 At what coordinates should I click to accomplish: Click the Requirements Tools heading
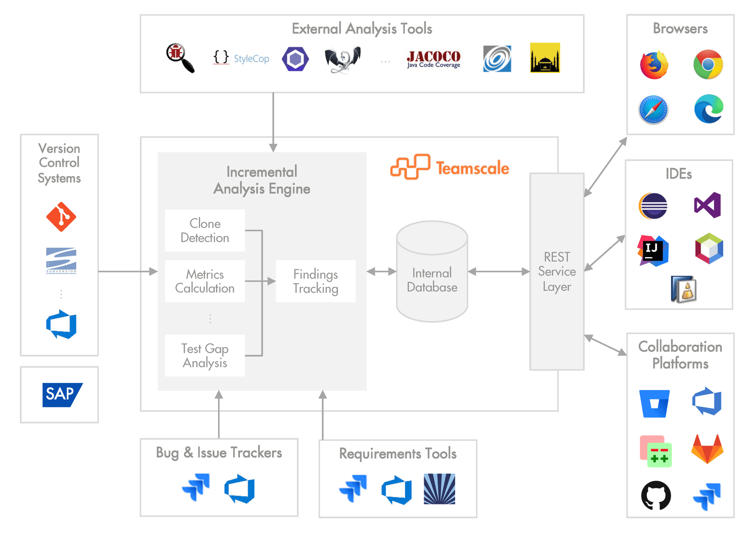coord(398,454)
